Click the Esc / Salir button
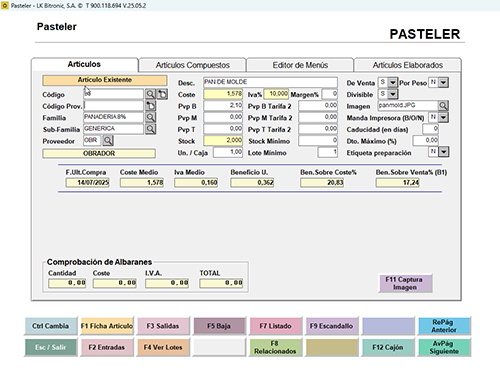 (x=51, y=347)
